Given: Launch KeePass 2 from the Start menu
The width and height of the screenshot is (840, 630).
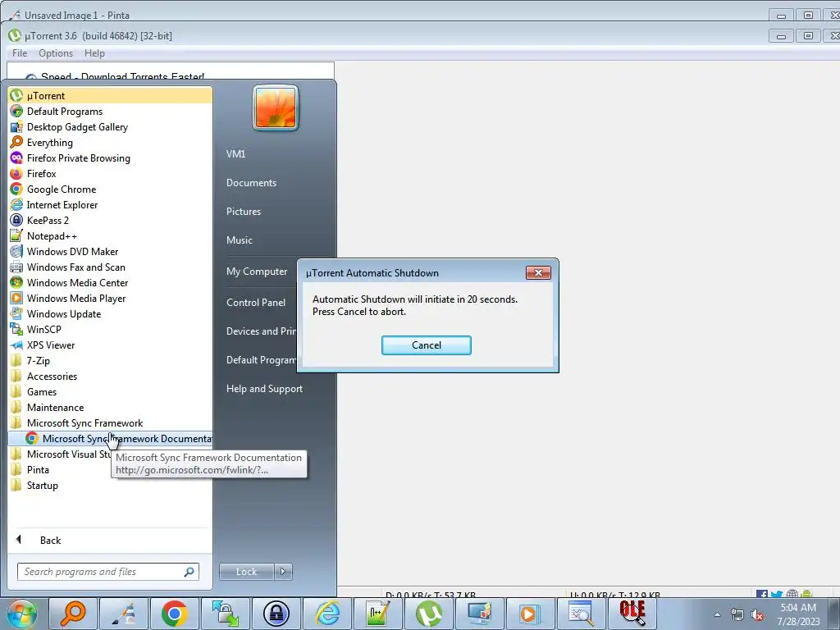Looking at the screenshot, I should coord(111,220).
